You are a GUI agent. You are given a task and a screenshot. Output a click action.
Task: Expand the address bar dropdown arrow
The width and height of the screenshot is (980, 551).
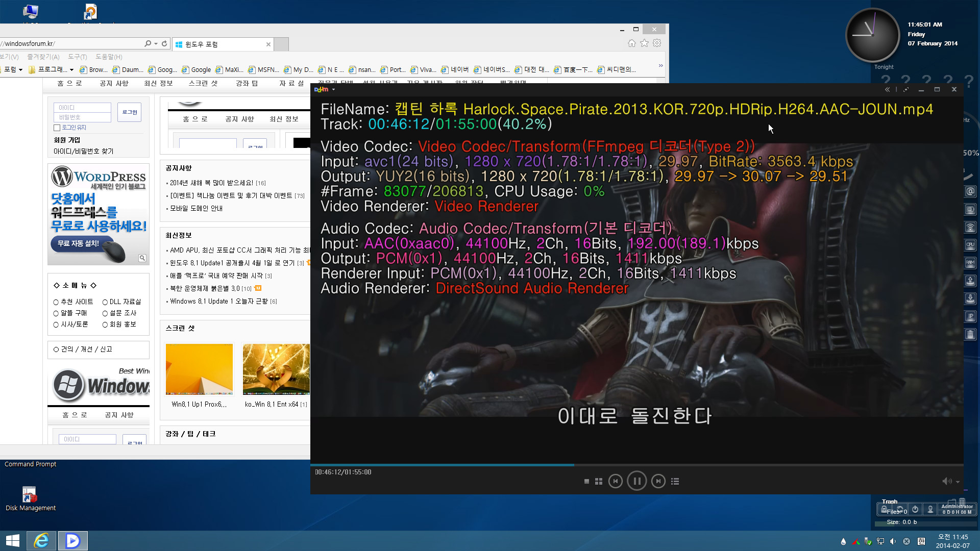(156, 44)
